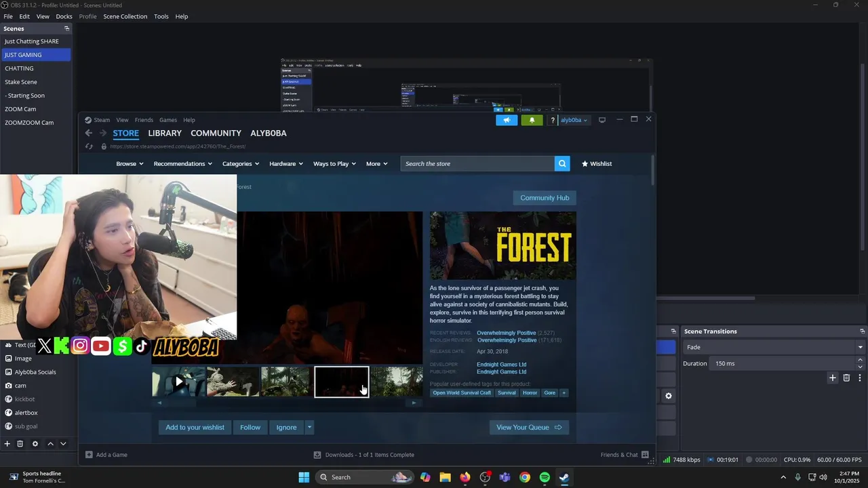Screen dimensions: 868x488
Task: Expand the Ways to Play menu
Action: click(x=334, y=163)
